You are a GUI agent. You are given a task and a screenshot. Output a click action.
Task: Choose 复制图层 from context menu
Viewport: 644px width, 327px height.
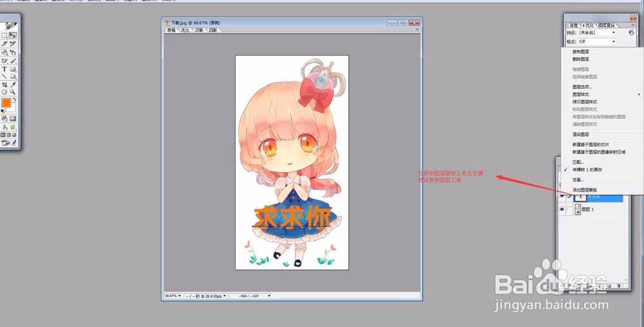point(581,52)
